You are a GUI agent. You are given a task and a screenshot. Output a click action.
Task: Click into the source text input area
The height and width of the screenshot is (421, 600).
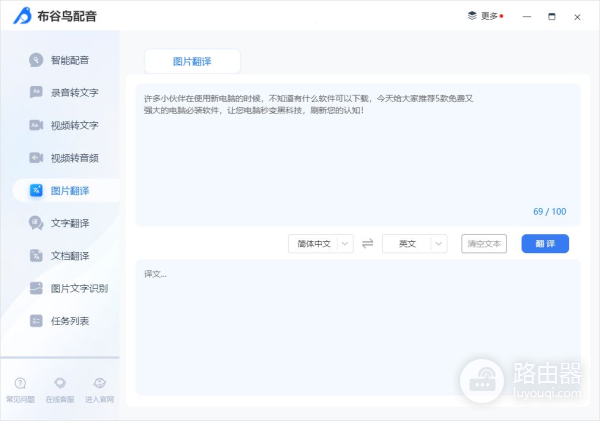(x=358, y=155)
